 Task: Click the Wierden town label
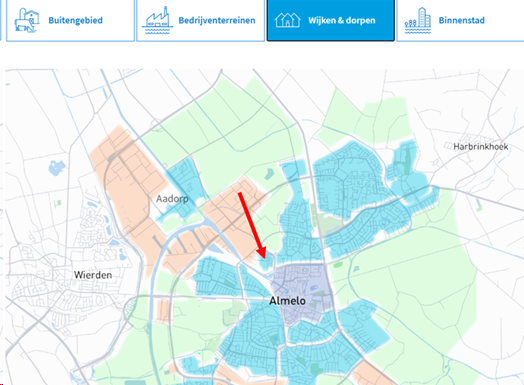(x=93, y=275)
